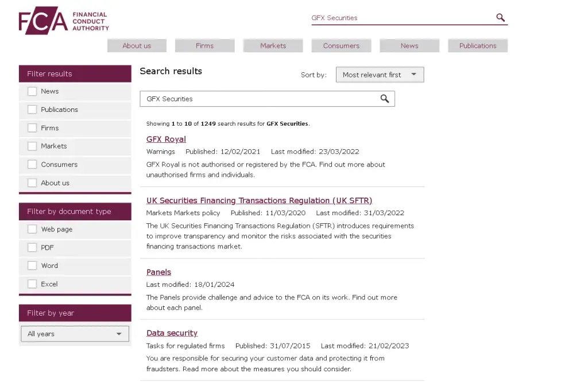The height and width of the screenshot is (385, 588).
Task: Tick the Web page document type checkbox
Action: 32,229
